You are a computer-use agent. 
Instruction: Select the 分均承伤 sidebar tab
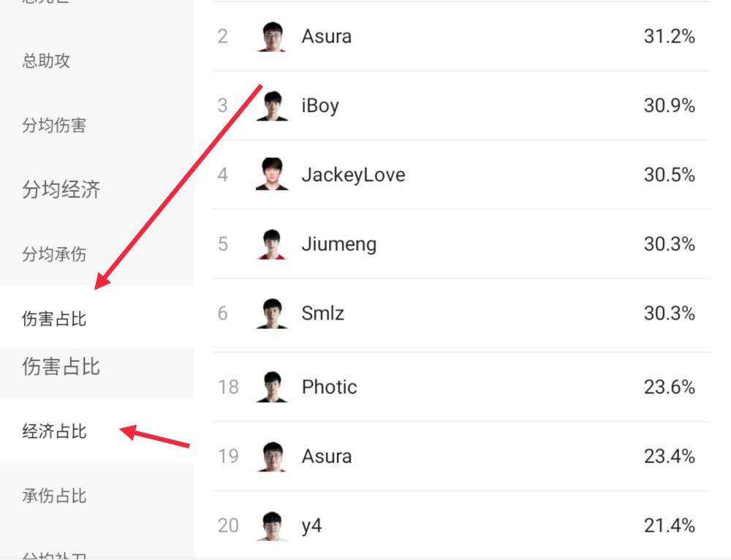(54, 254)
